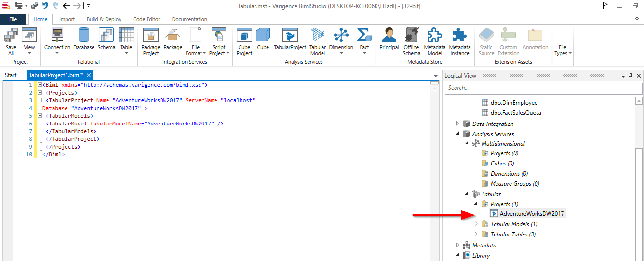Close the Logical View panel
The height and width of the screenshot is (261, 644).
[x=639, y=76]
